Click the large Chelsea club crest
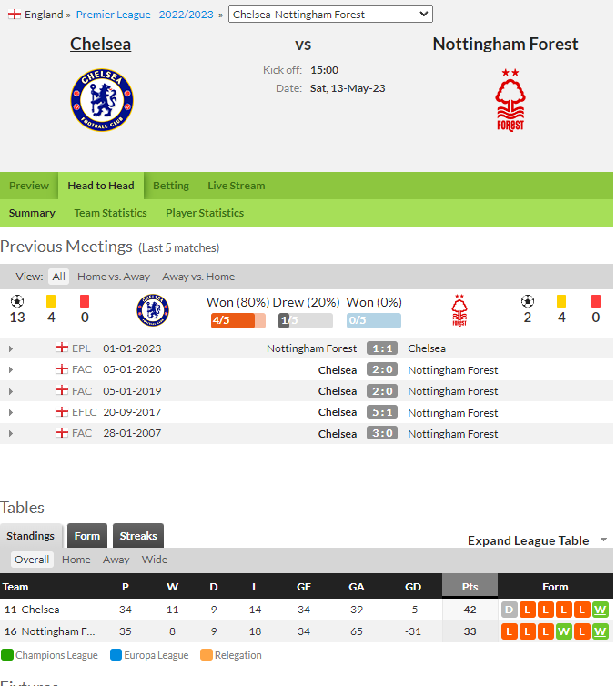Viewport: 616px width, 686px height. click(x=102, y=100)
